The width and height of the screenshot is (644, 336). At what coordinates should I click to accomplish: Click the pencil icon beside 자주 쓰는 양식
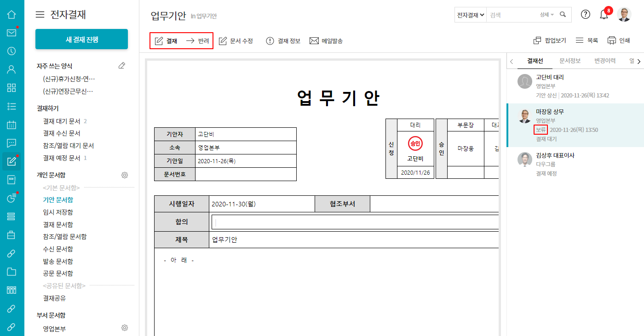click(x=122, y=66)
